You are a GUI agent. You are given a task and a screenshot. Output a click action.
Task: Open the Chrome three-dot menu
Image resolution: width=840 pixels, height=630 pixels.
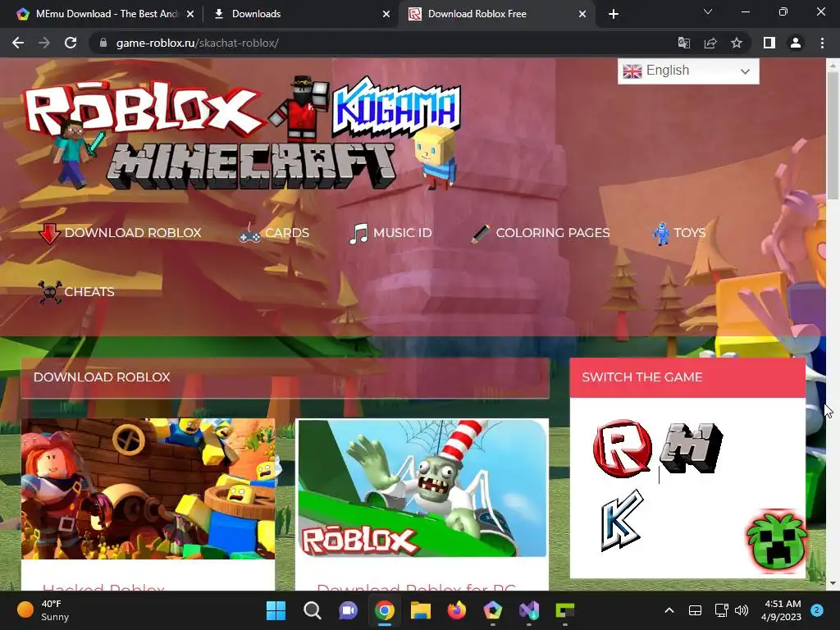822,43
